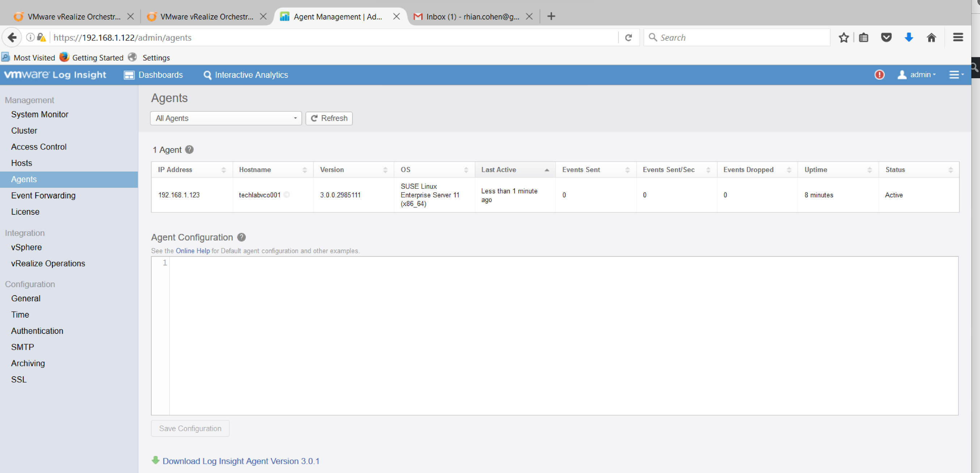Sort table by Last Active column
The image size is (980, 473).
(515, 169)
